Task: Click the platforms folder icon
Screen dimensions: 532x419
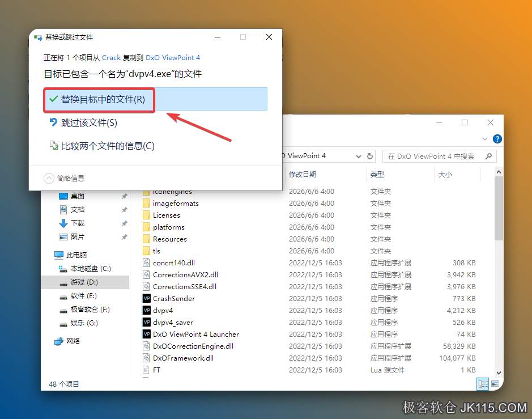Action: (146, 227)
